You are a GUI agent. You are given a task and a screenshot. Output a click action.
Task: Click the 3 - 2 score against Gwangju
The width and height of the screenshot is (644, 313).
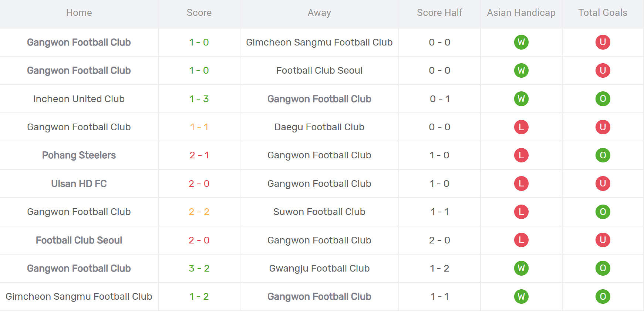(199, 268)
